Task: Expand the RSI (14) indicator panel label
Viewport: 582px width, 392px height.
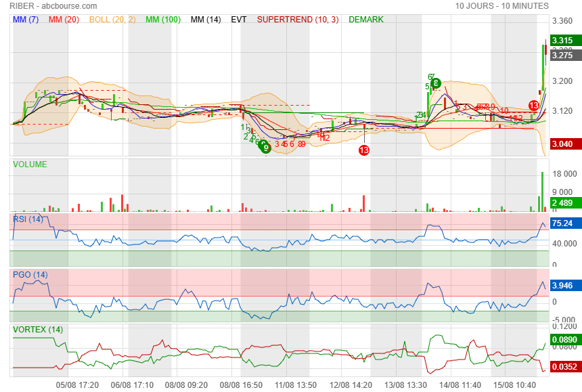Action: pyautogui.click(x=28, y=219)
